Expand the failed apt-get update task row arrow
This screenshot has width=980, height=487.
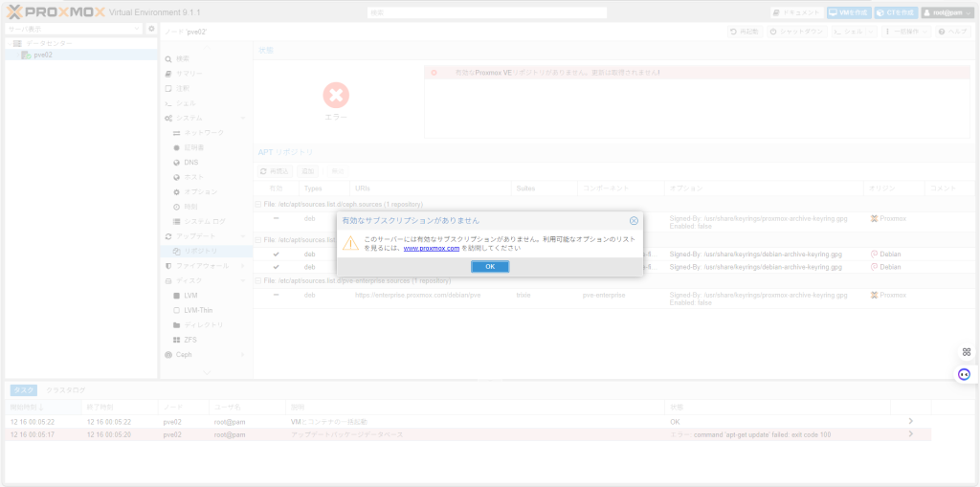pos(910,434)
